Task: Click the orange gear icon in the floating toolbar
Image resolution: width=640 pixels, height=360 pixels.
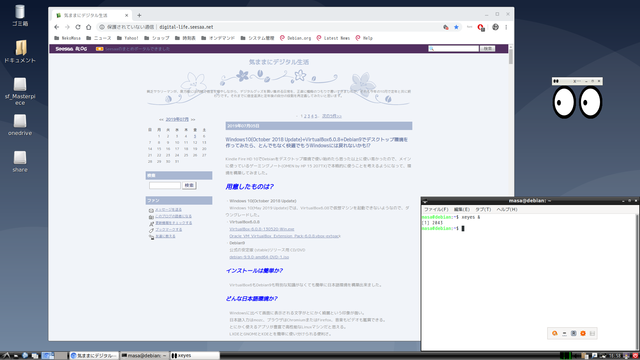Action: point(583,333)
